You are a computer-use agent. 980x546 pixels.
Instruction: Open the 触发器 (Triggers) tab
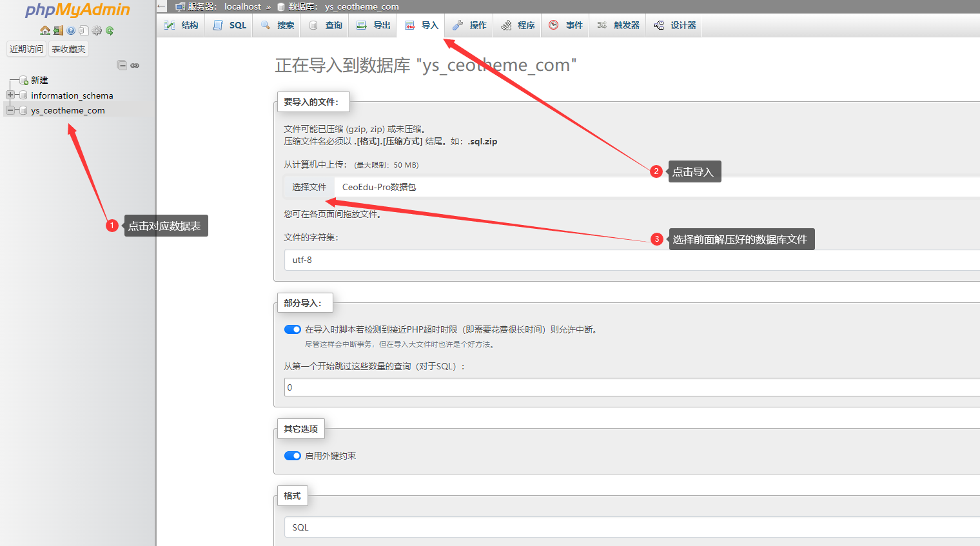(x=618, y=25)
